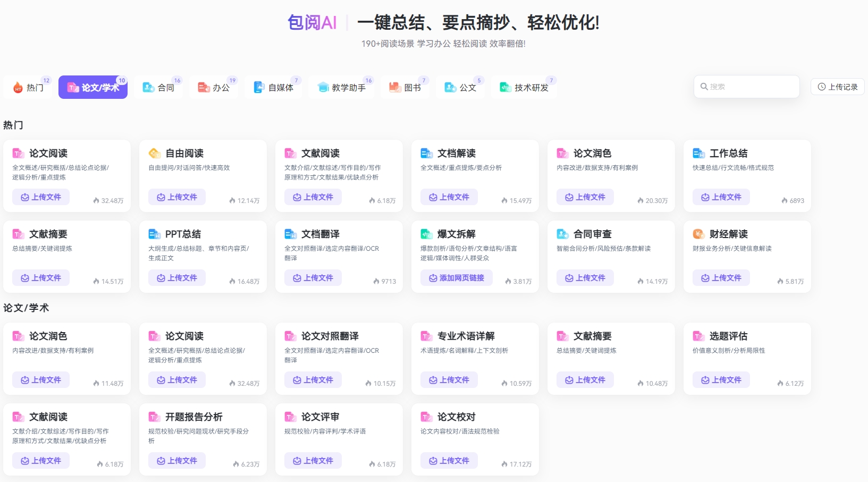Image resolution: width=868 pixels, height=482 pixels.
Task: Click the 文档解读 card icon
Action: tap(426, 154)
